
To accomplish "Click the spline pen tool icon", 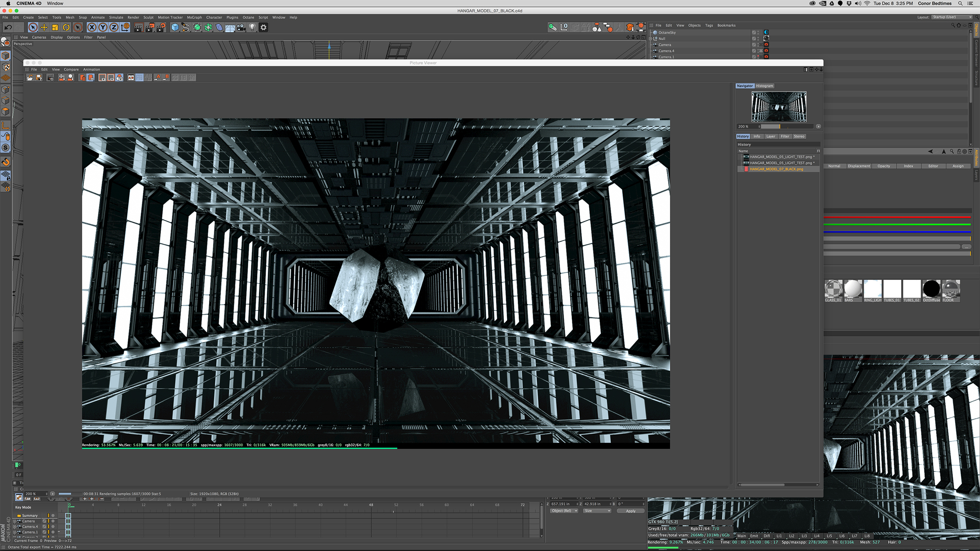I will point(186,27).
